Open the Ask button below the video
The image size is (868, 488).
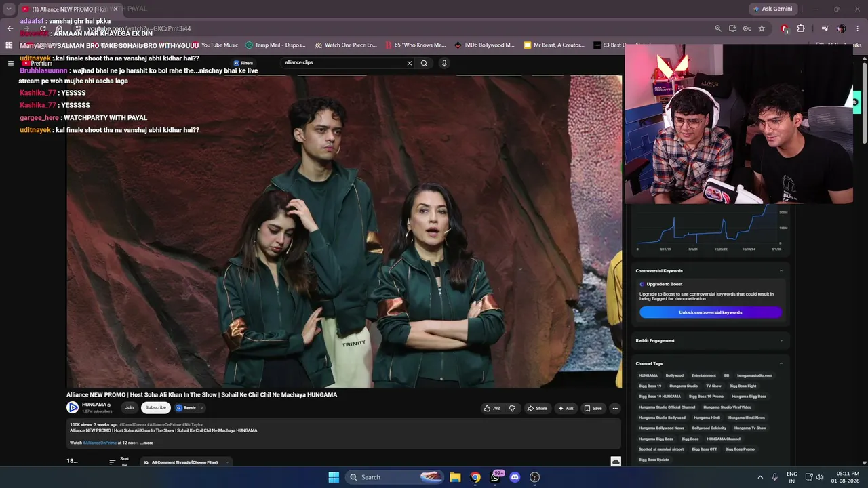[566, 408]
